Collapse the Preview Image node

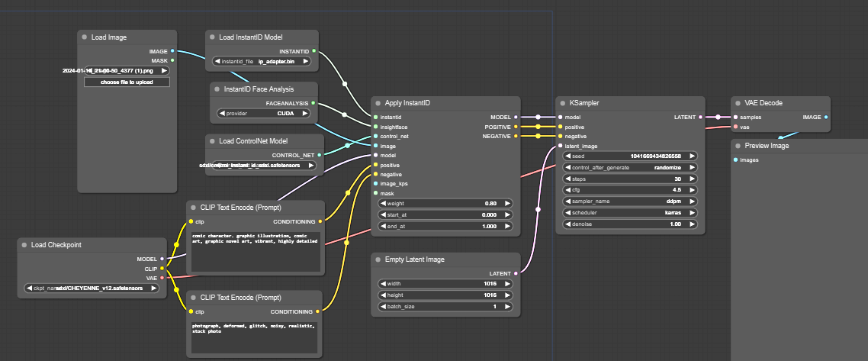(x=739, y=146)
